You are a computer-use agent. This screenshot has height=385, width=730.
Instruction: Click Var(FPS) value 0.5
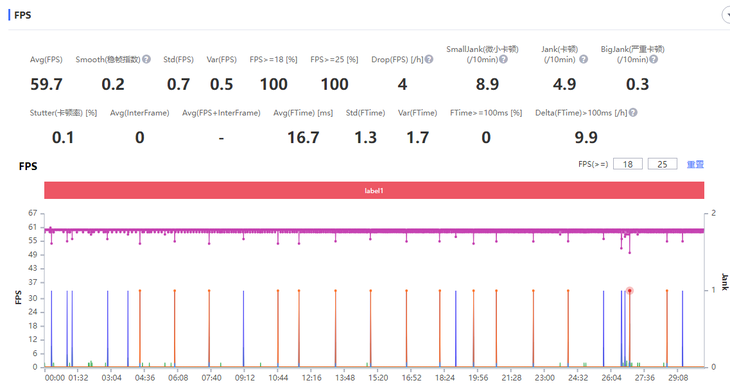click(221, 84)
